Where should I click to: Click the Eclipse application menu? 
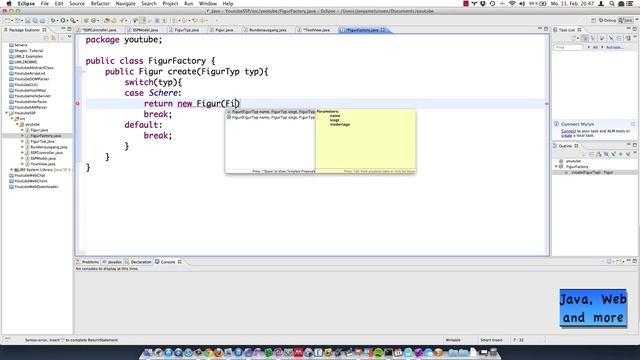(26, 3)
